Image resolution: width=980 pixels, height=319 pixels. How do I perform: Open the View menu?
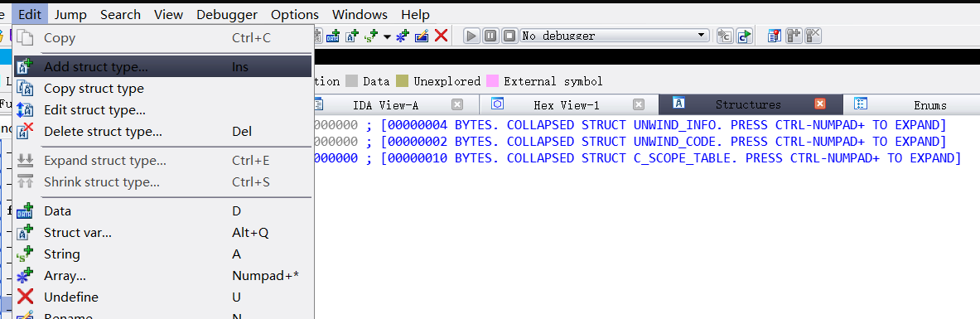tap(168, 14)
